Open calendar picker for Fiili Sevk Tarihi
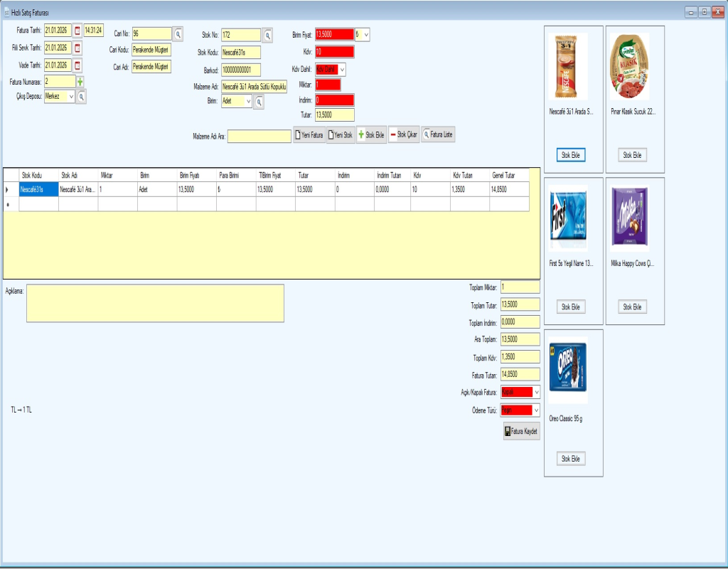The width and height of the screenshot is (728, 569). 77,48
